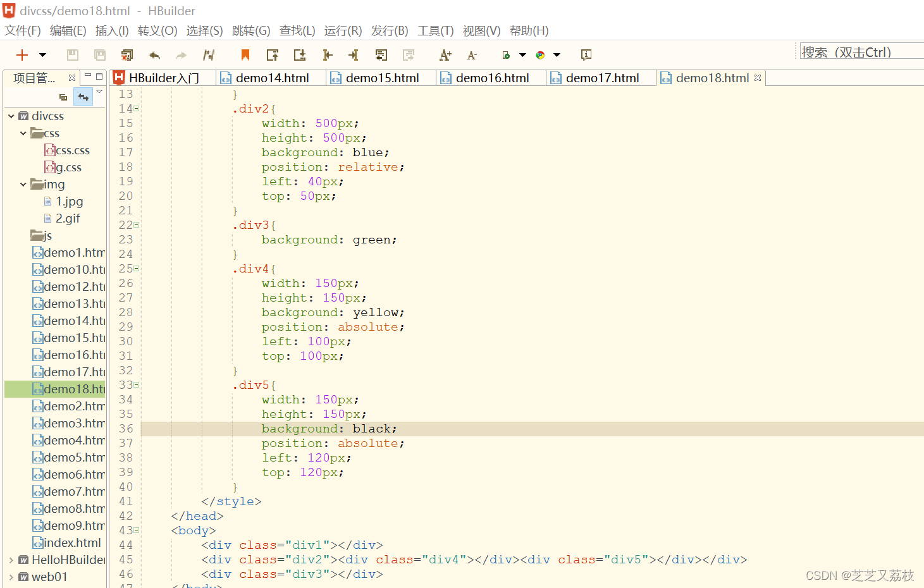
Task: Click the Close All editors toolbar icon
Action: [x=127, y=55]
